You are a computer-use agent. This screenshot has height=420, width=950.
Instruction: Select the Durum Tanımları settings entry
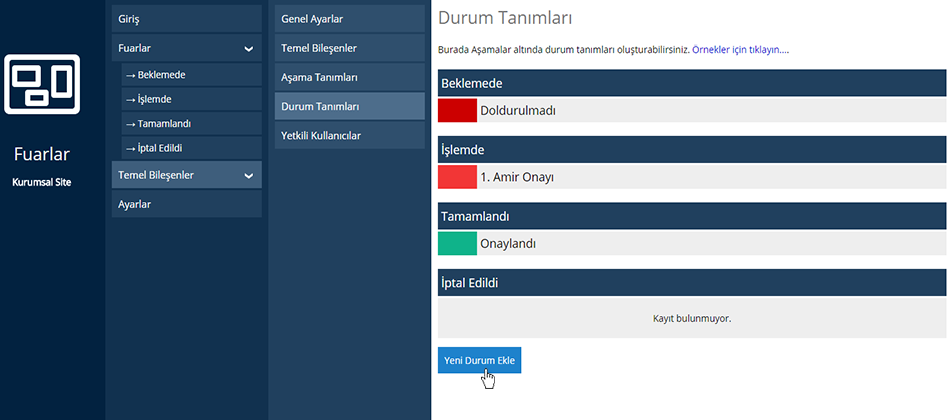pyautogui.click(x=350, y=107)
